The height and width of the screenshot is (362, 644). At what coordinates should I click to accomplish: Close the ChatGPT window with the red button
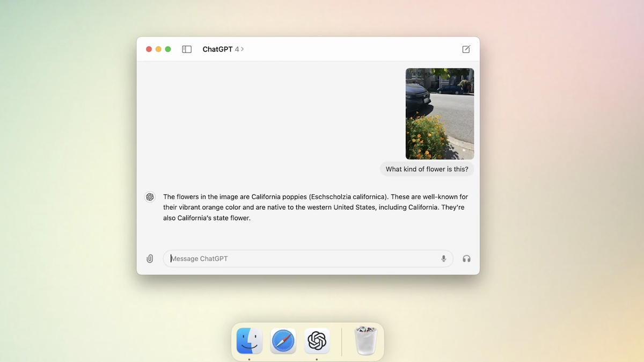[x=149, y=49]
